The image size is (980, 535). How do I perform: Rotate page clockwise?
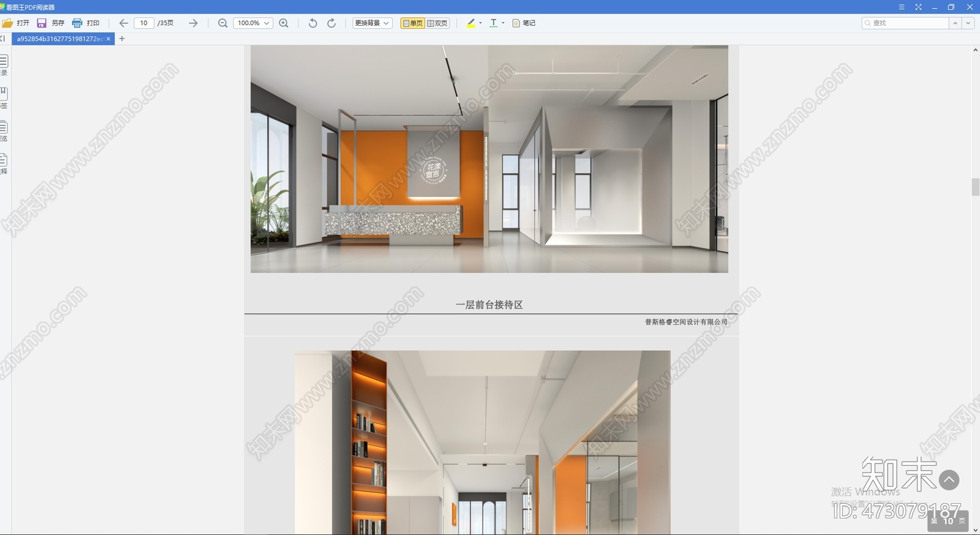click(x=331, y=23)
